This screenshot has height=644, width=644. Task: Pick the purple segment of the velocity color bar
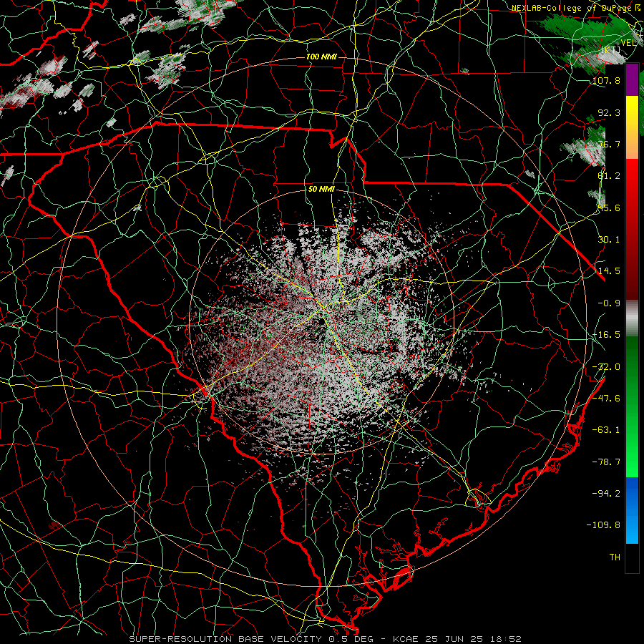[x=632, y=80]
